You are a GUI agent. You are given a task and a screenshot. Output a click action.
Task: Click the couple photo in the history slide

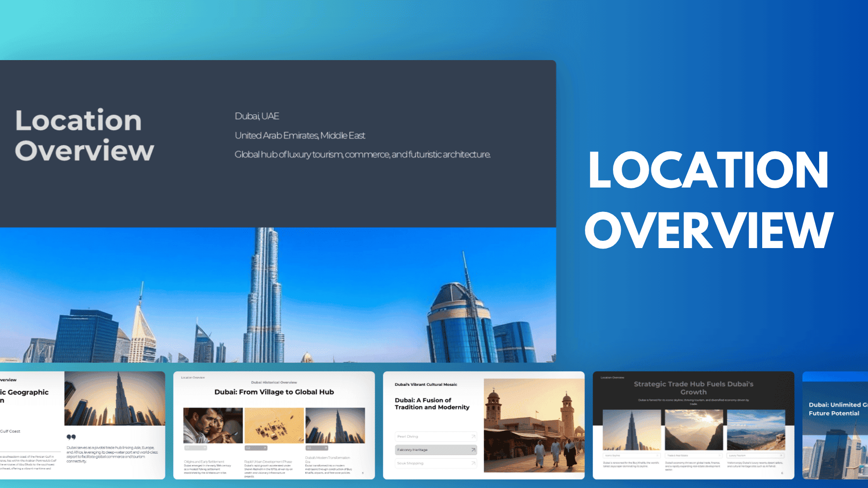(x=213, y=426)
